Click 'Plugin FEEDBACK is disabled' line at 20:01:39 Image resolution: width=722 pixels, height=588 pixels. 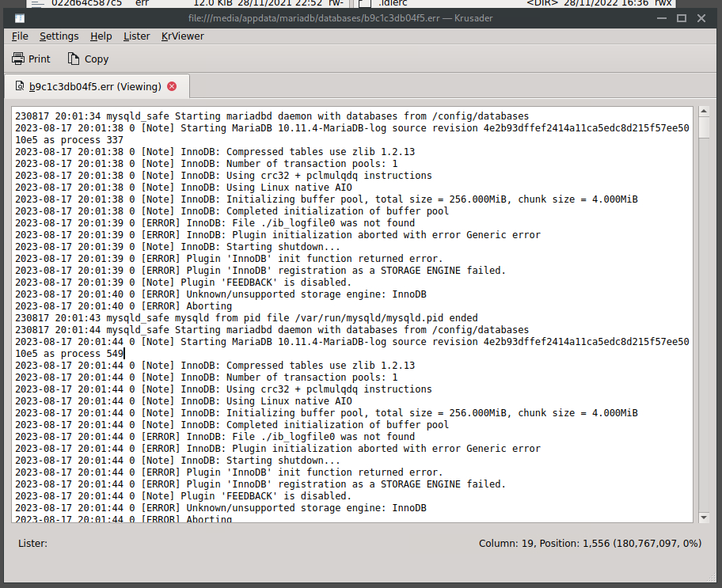pos(183,283)
